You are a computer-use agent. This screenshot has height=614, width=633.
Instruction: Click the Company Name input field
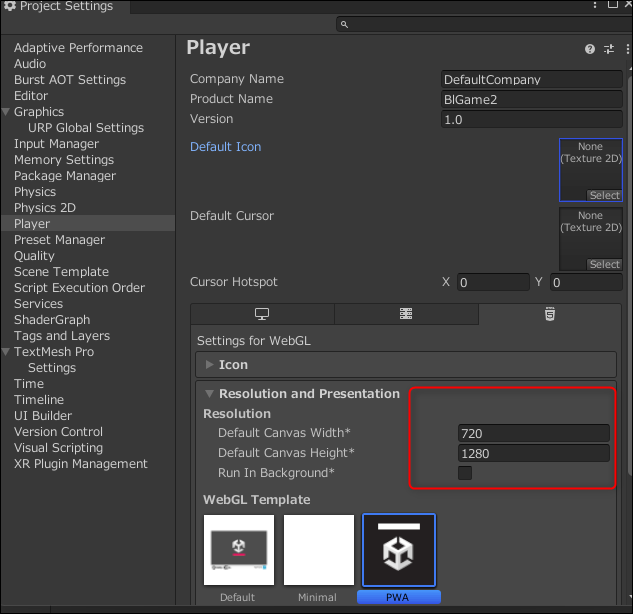(x=532, y=80)
